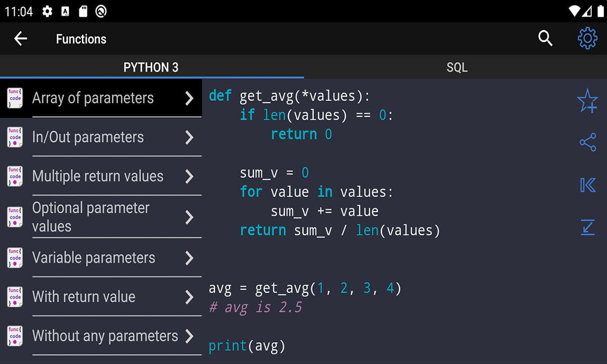Viewport: 607px width, 364px height.
Task: Click the In/Out parameters func icon
Action: pos(15,137)
